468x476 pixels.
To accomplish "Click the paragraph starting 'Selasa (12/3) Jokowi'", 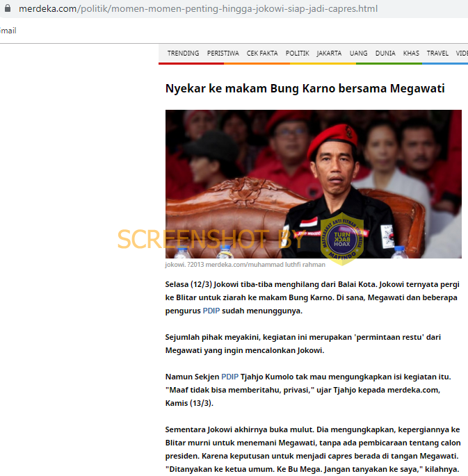I will pyautogui.click(x=312, y=297).
